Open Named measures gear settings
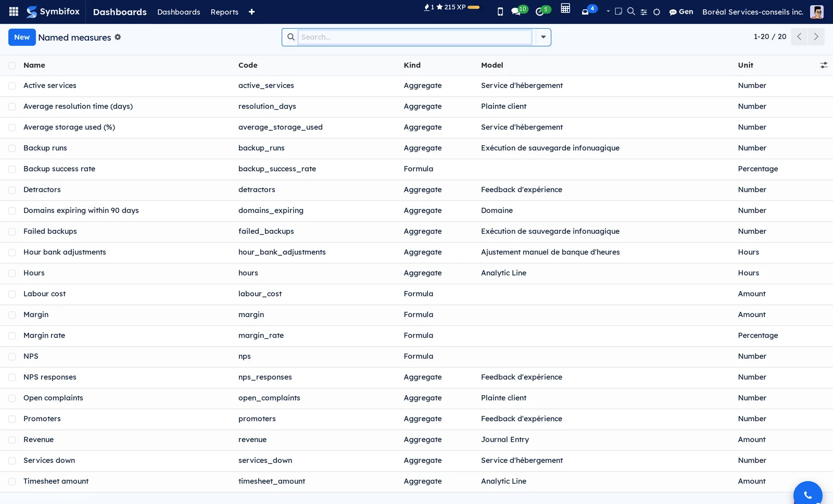 click(118, 37)
